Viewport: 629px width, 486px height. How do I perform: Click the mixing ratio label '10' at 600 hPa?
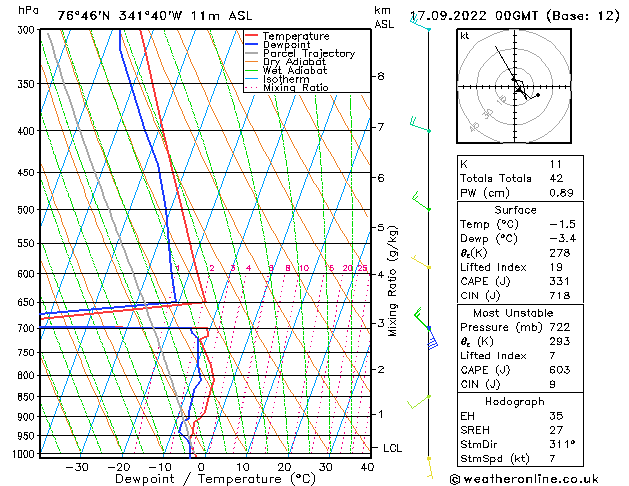tap(304, 268)
